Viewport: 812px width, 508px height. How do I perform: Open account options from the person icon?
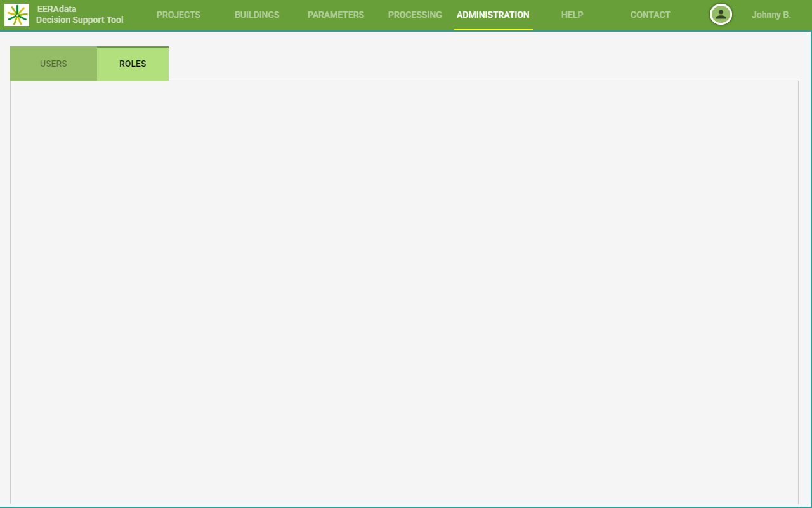click(721, 15)
